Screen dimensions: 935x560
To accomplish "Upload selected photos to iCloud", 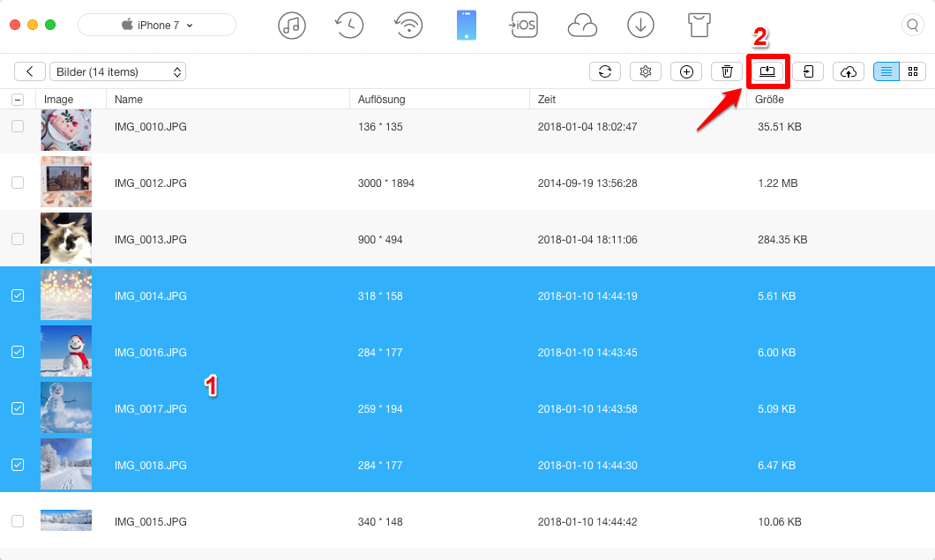I will pyautogui.click(x=849, y=71).
